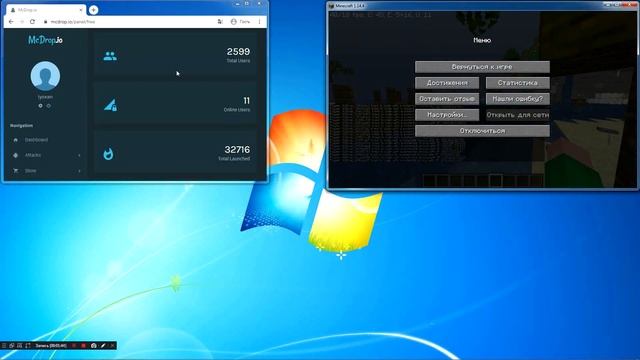Click the Total Launched flame icon
The image size is (640, 360).
[x=108, y=154]
